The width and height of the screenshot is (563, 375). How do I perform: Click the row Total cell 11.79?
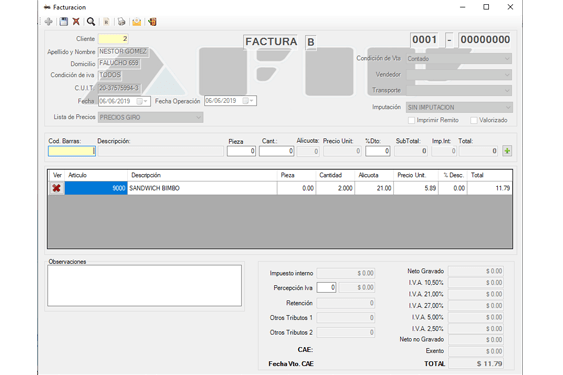(490, 188)
